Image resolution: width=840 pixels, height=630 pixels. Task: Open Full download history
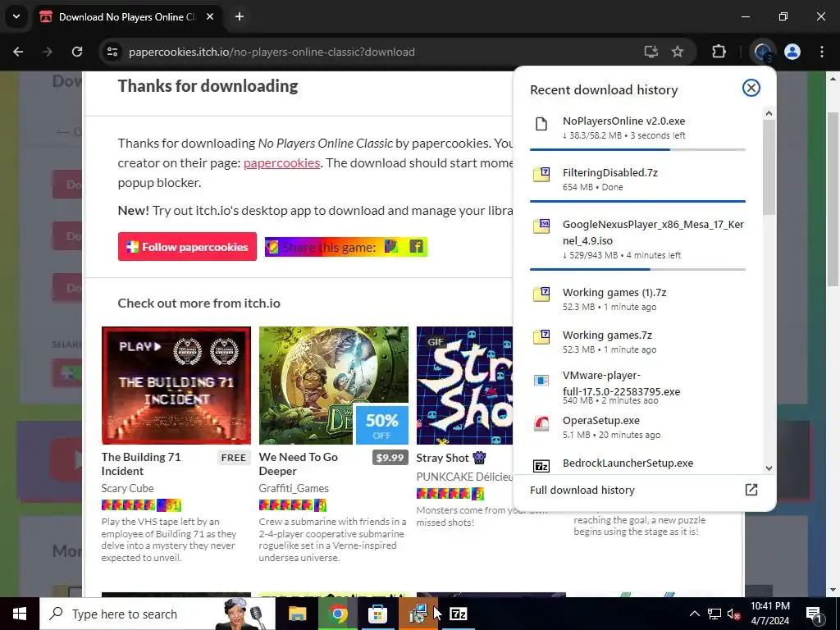coord(645,490)
